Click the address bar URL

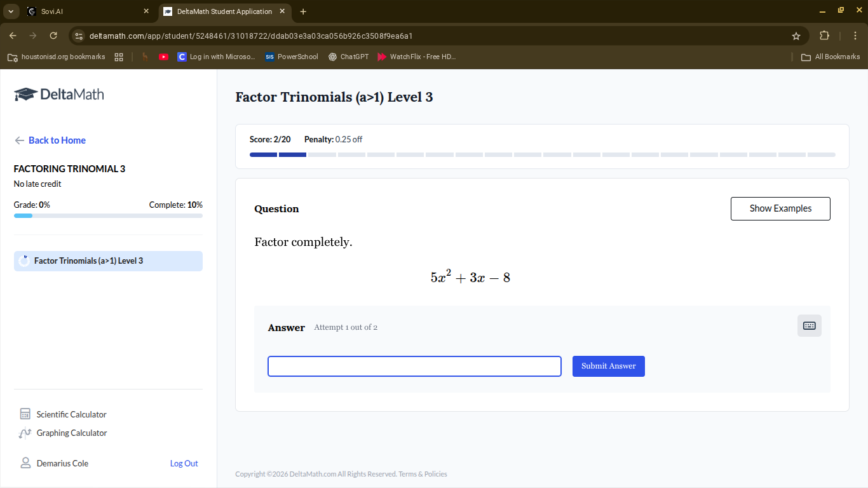coord(251,36)
